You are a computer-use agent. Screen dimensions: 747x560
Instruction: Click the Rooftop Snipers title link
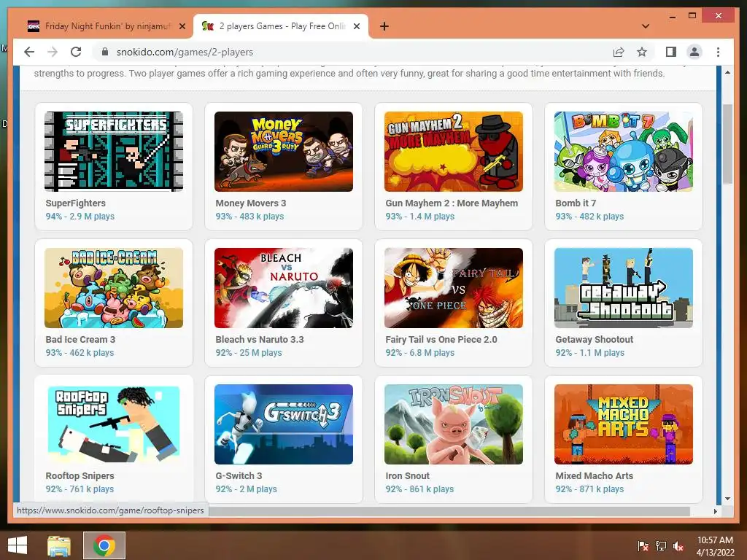[x=80, y=475]
